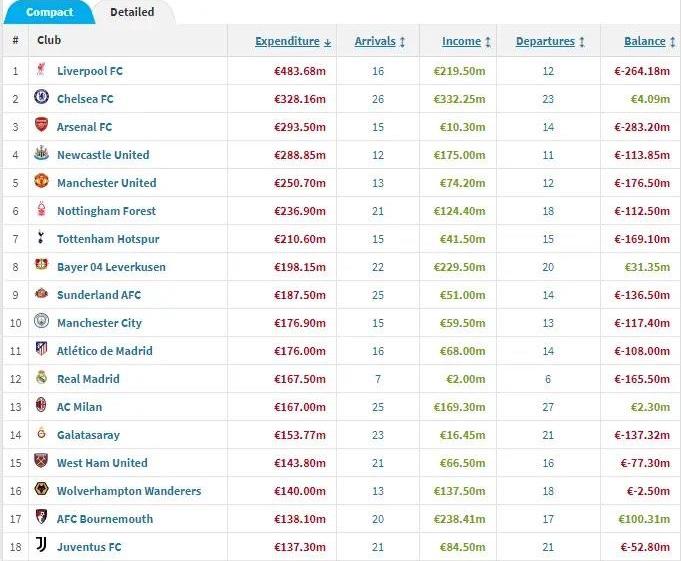This screenshot has height=561, width=681.
Task: Click the Manchester United crest icon
Action: pyautogui.click(x=41, y=181)
